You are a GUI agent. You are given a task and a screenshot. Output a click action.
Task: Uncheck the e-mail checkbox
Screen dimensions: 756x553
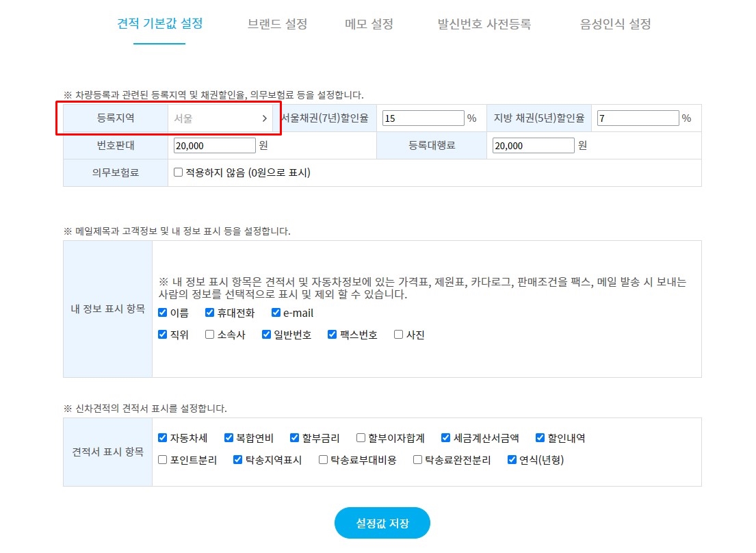click(276, 312)
